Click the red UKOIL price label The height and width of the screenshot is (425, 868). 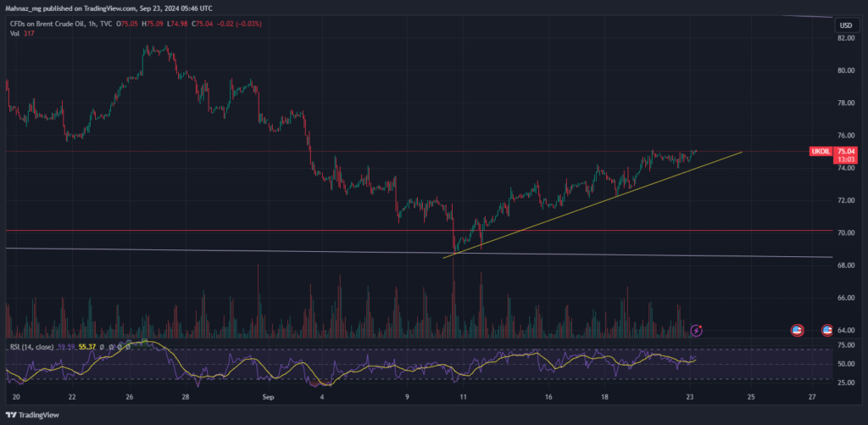[820, 151]
